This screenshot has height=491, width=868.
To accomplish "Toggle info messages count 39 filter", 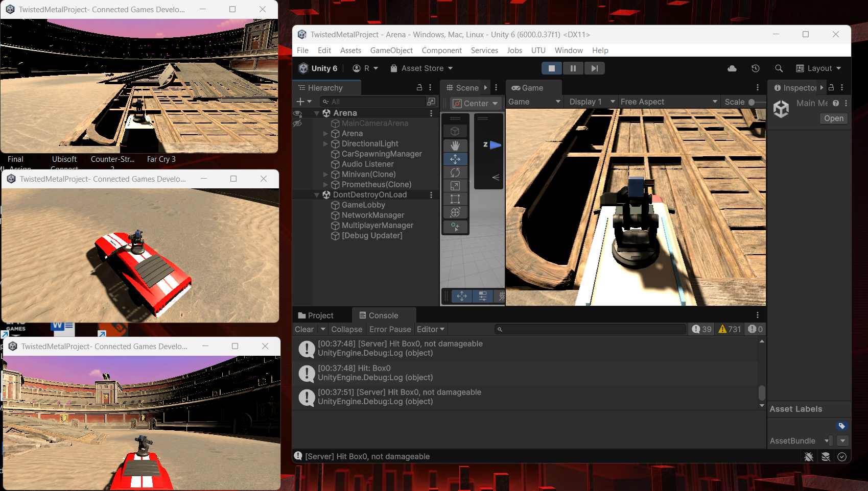I will coord(701,330).
